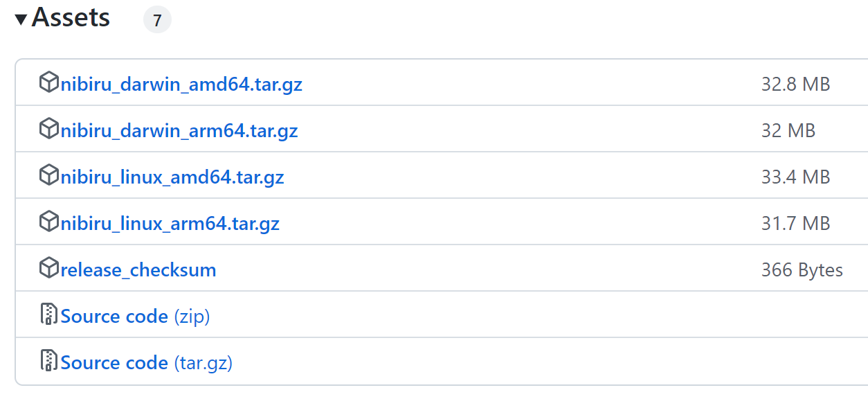Click package icon beside nibiru_darwin_amd64.tar.gz
Viewport: 868px width, 399px height.
(48, 82)
